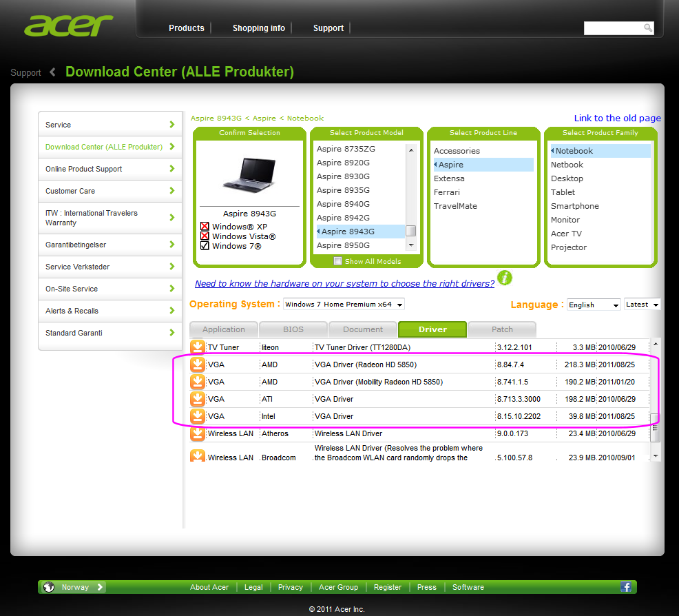Image resolution: width=679 pixels, height=616 pixels.
Task: Click the back chevron beside Support
Action: click(52, 72)
